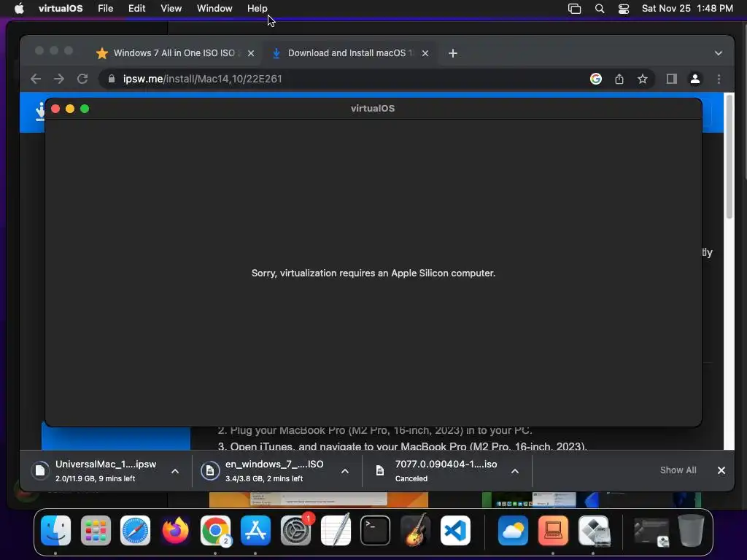Open TextEdit from the Dock
Viewport: 747px width, 560px height.
336,531
